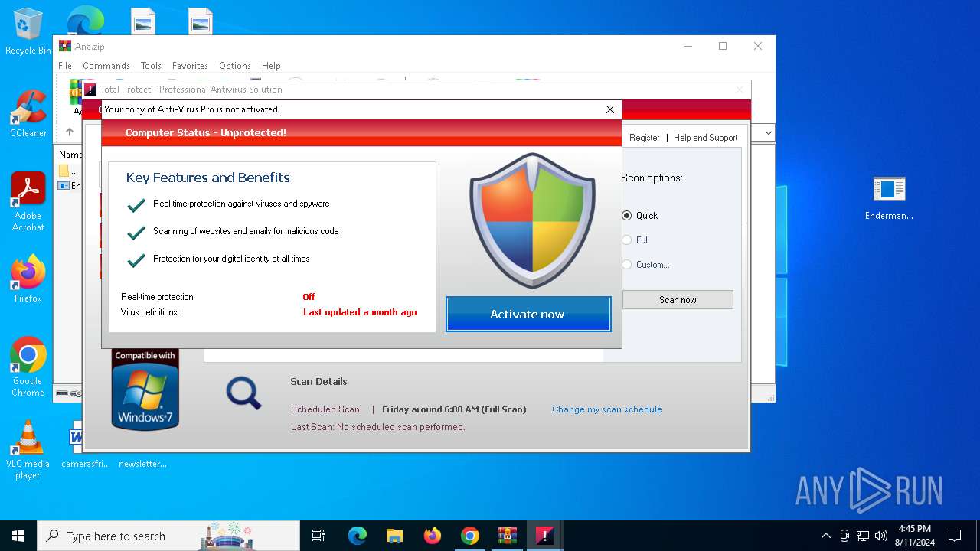Image resolution: width=980 pixels, height=551 pixels.
Task: Open Task View on taskbar
Action: pos(318,536)
